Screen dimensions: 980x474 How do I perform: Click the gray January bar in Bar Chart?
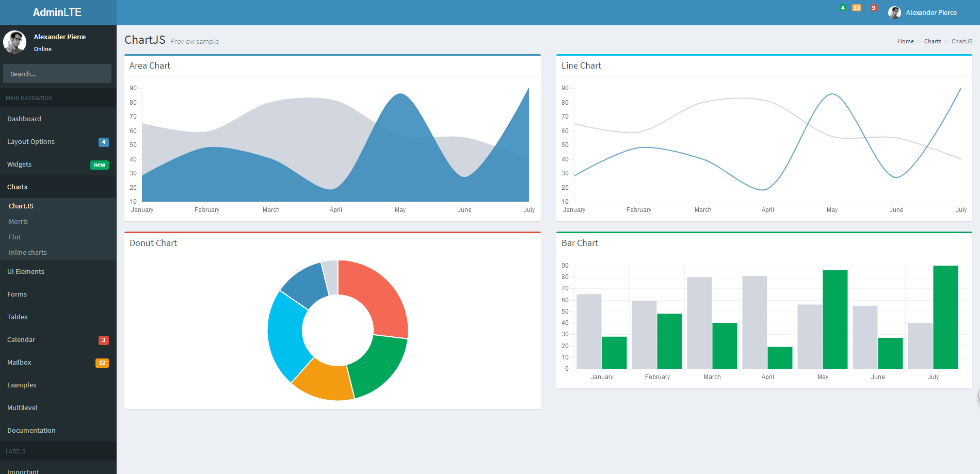[x=589, y=332]
